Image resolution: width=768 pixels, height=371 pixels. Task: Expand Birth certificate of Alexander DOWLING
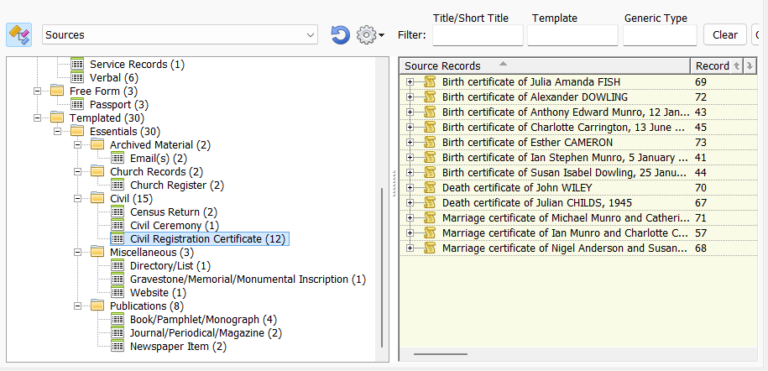(x=410, y=97)
